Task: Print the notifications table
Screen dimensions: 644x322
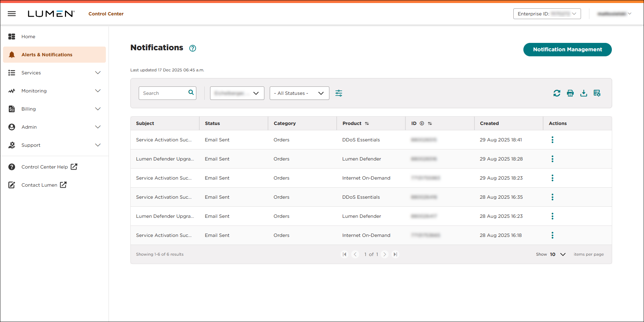Action: pyautogui.click(x=570, y=93)
